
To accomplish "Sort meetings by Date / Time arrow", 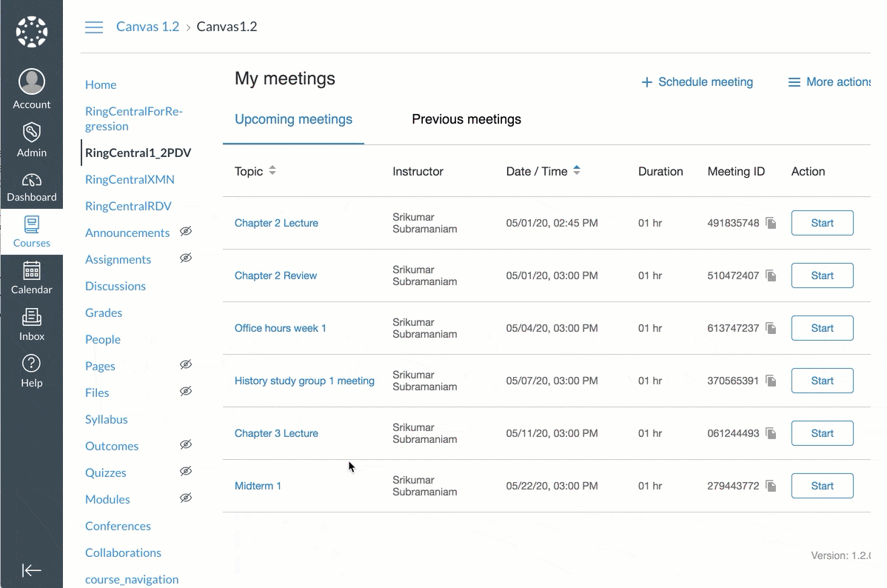I will point(577,171).
